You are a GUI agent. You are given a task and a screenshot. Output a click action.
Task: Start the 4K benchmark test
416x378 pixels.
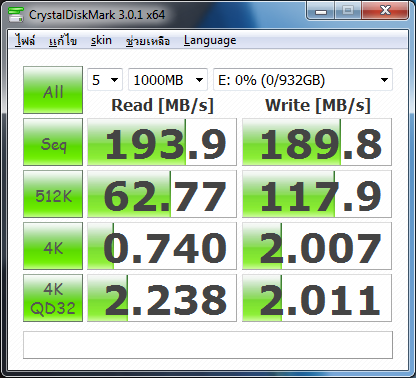coord(53,246)
